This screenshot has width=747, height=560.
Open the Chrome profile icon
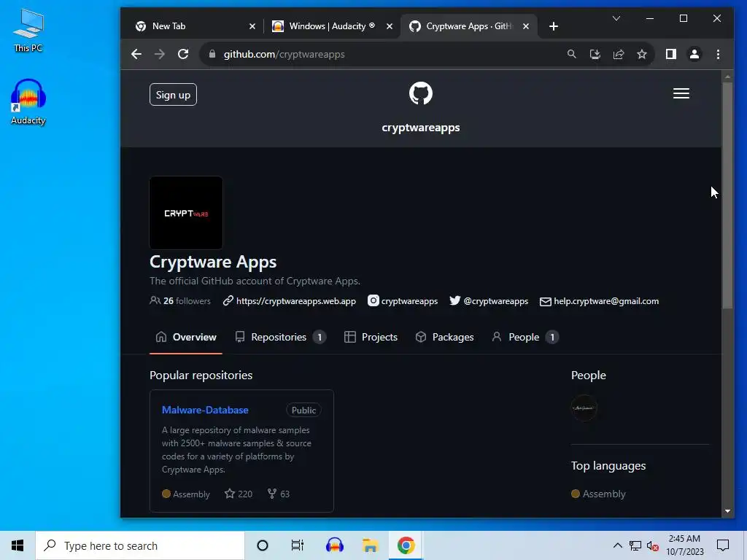click(694, 54)
